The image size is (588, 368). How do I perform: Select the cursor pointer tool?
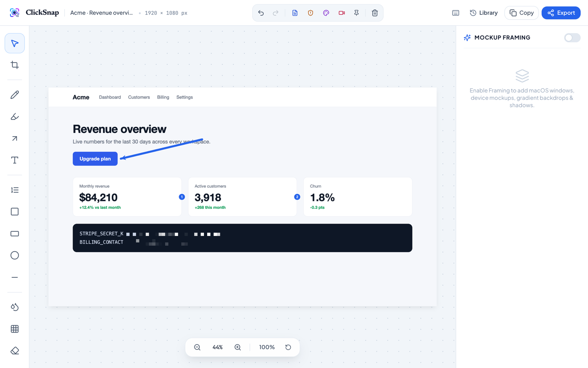pos(15,43)
